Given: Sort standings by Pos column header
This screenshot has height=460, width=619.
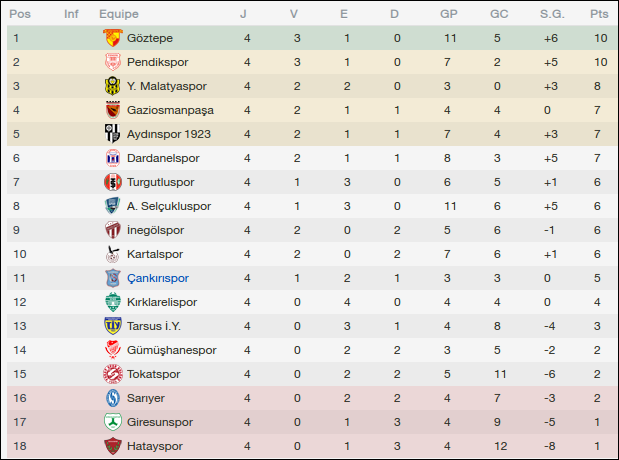Looking at the screenshot, I should pos(20,14).
